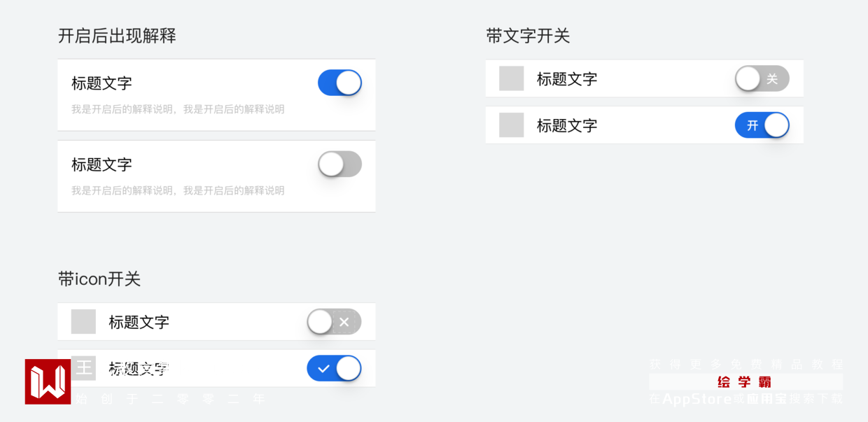The image size is (868, 422).
Task: Turn on the gray switch in second explanation card
Action: click(x=339, y=164)
